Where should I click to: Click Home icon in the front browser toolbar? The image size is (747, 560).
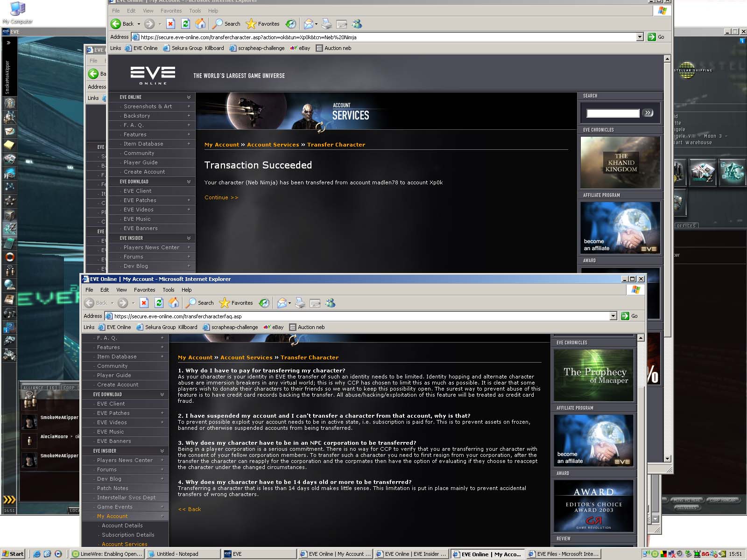click(174, 303)
